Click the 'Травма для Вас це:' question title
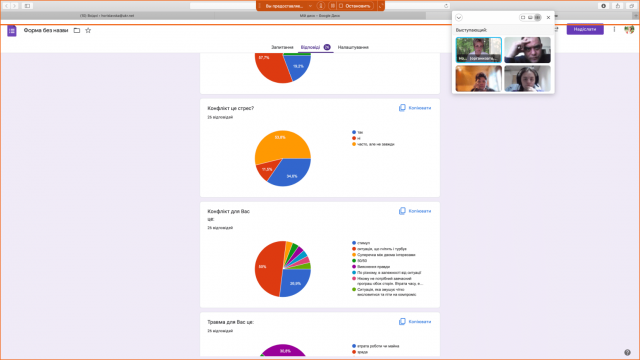The width and height of the screenshot is (640, 360). tap(231, 322)
